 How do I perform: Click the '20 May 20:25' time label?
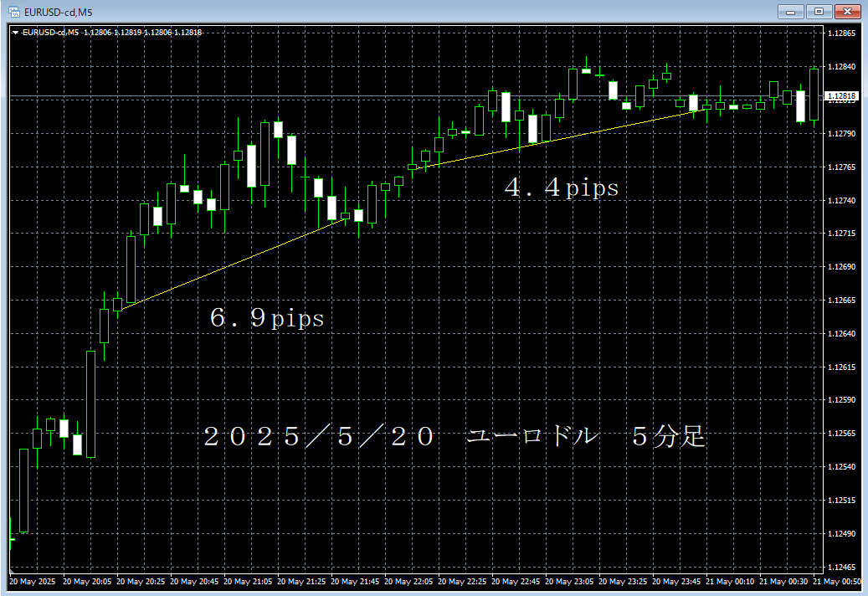point(141,582)
